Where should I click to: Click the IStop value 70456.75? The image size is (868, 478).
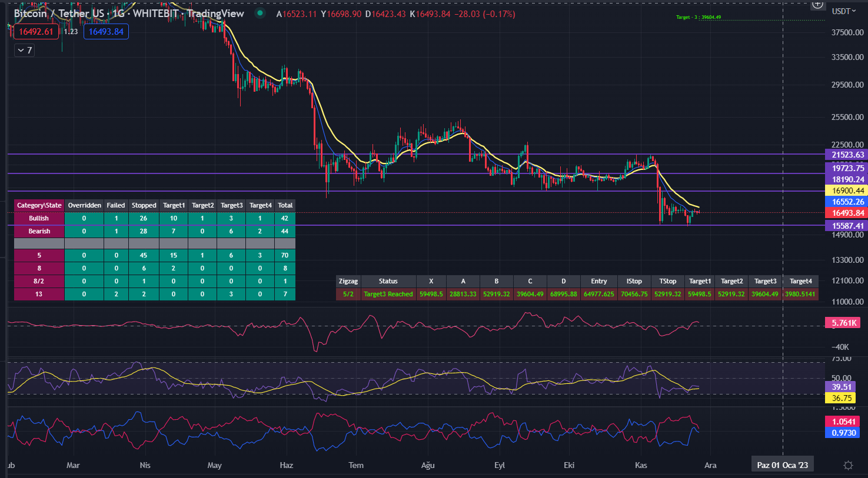[634, 294]
